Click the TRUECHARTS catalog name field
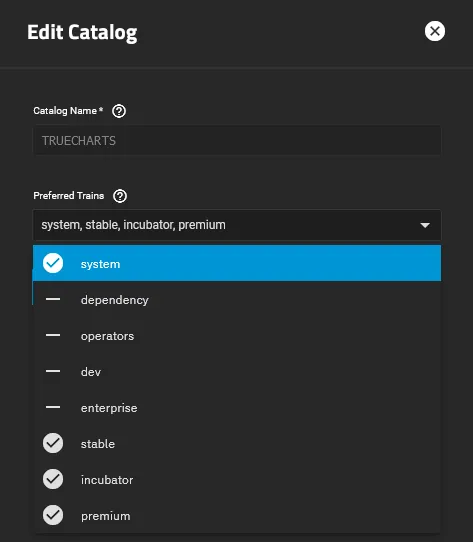 coord(237,141)
